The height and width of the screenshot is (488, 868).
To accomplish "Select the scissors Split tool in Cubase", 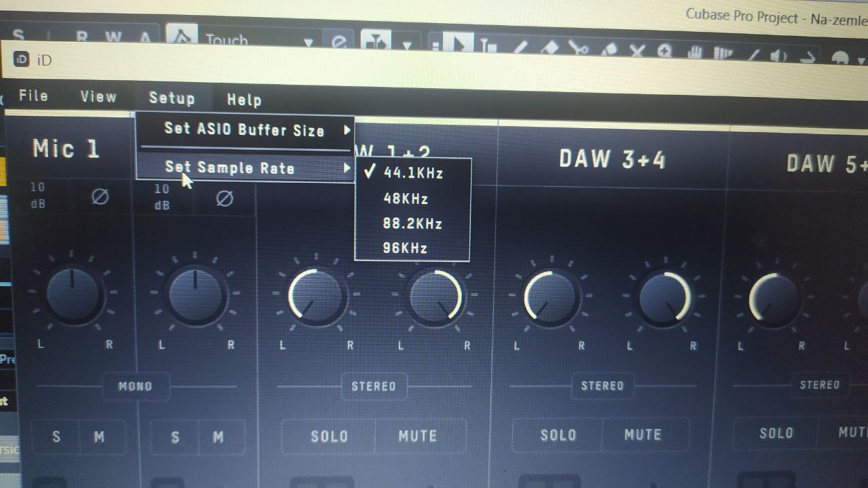I will coord(578,49).
